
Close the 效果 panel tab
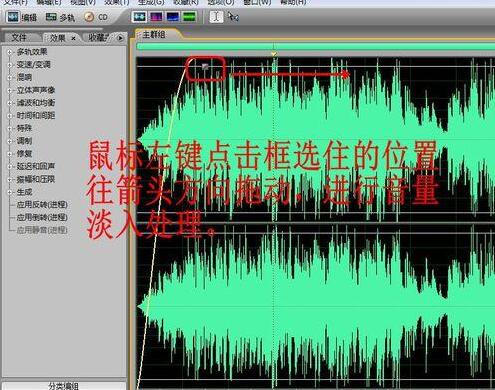click(73, 38)
